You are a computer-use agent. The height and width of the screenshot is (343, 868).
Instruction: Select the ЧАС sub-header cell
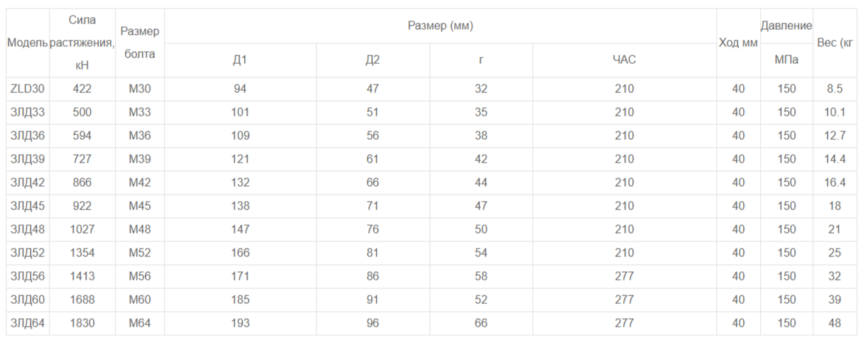(x=625, y=60)
